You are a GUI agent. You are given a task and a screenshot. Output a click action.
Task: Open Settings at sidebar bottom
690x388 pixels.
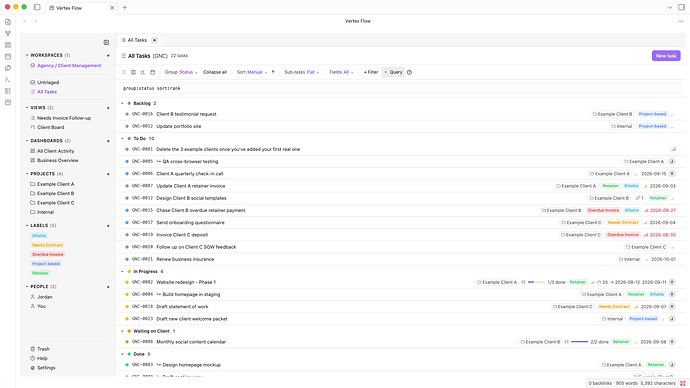(x=43, y=368)
